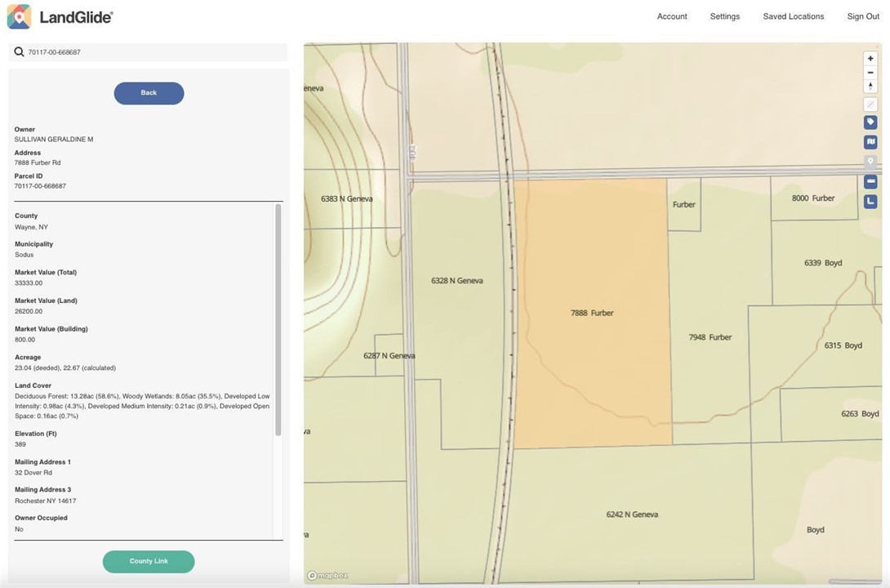This screenshot has height=588, width=890.
Task: Click the grayed location pin icon
Action: [x=870, y=162]
